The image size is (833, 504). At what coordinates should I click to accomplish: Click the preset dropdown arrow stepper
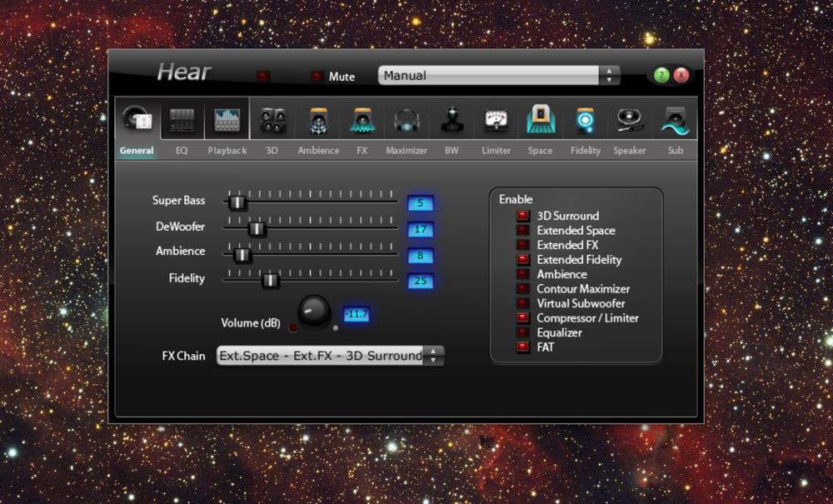coord(610,76)
